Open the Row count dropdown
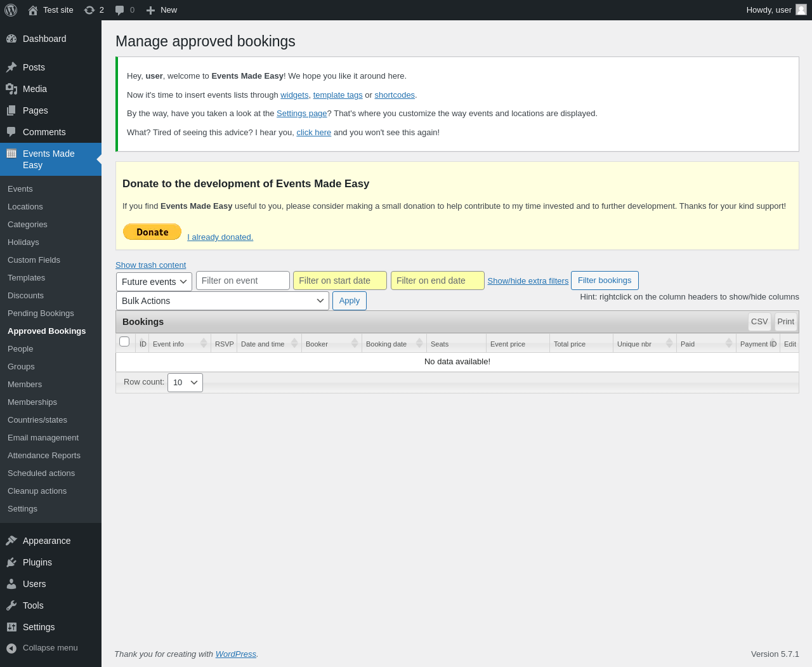This screenshot has width=812, height=667. (x=185, y=383)
